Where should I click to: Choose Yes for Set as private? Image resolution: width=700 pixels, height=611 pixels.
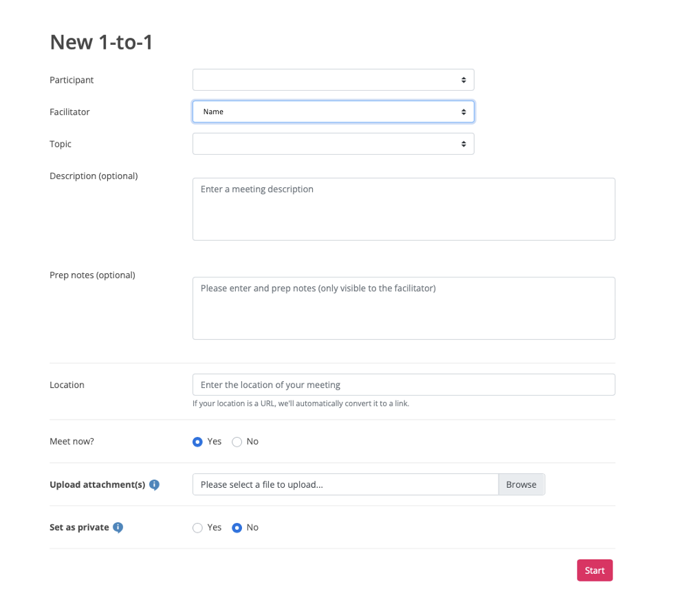[198, 528]
